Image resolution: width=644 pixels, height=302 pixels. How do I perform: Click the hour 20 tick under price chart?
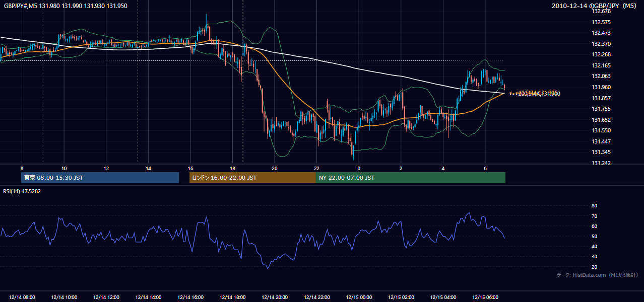click(x=274, y=168)
